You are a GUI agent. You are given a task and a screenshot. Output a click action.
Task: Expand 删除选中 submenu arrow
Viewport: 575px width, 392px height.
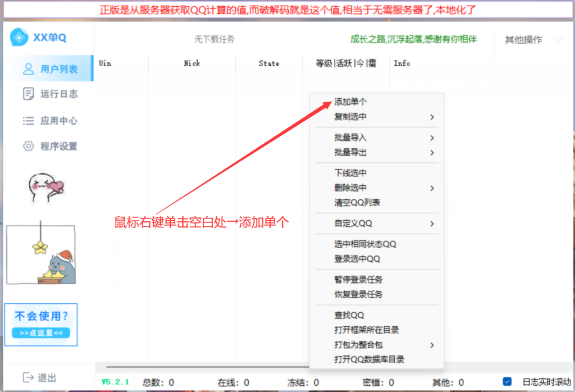tap(432, 188)
